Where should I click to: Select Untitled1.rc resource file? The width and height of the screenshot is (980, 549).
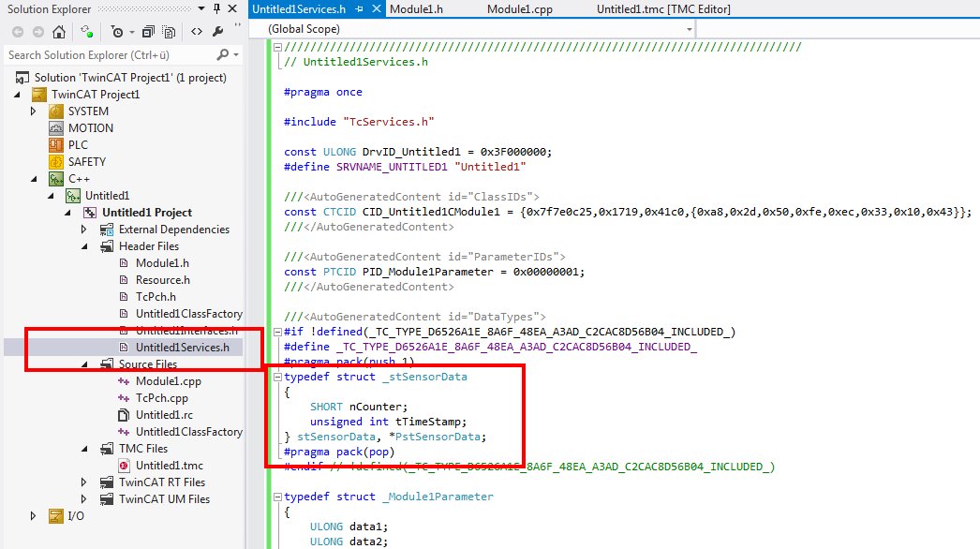point(164,415)
